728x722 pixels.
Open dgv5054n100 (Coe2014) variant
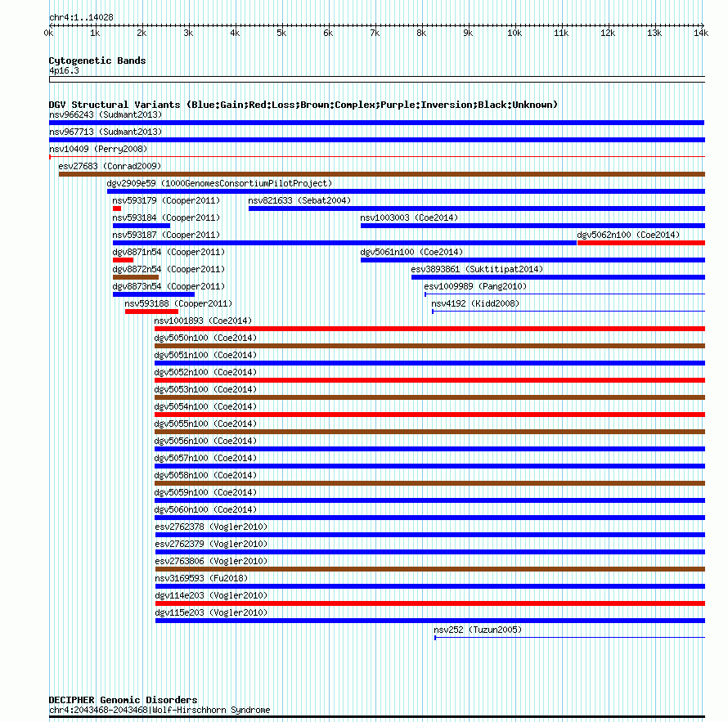(x=205, y=406)
